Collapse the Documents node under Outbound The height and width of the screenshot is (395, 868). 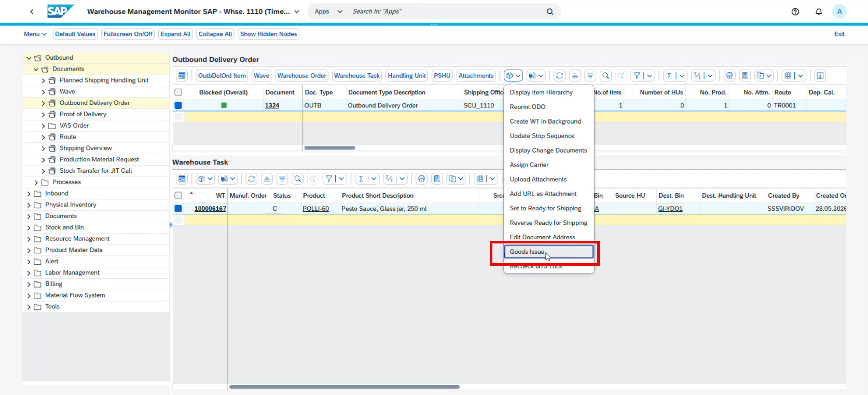tap(36, 69)
